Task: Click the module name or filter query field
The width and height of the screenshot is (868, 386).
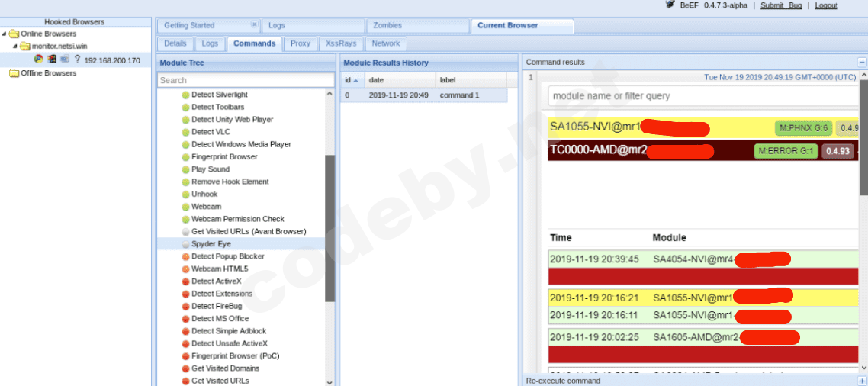Action: pos(703,96)
